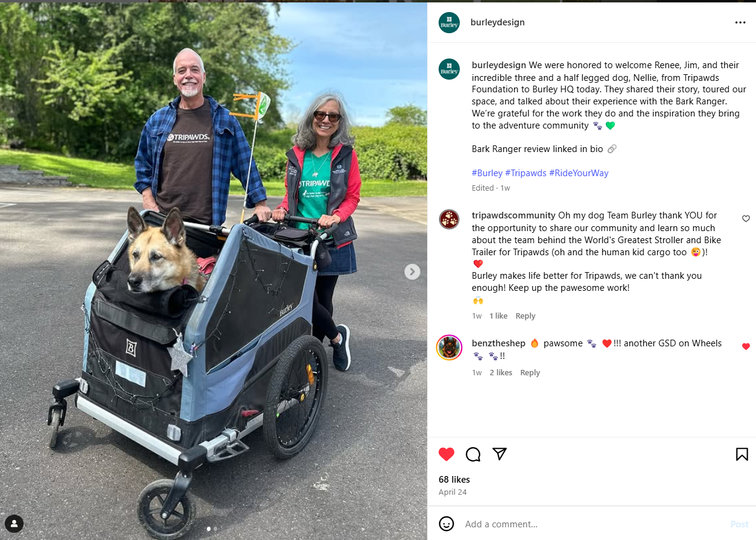Open the #Tripawds hashtag
This screenshot has height=540, width=756.
tap(526, 173)
